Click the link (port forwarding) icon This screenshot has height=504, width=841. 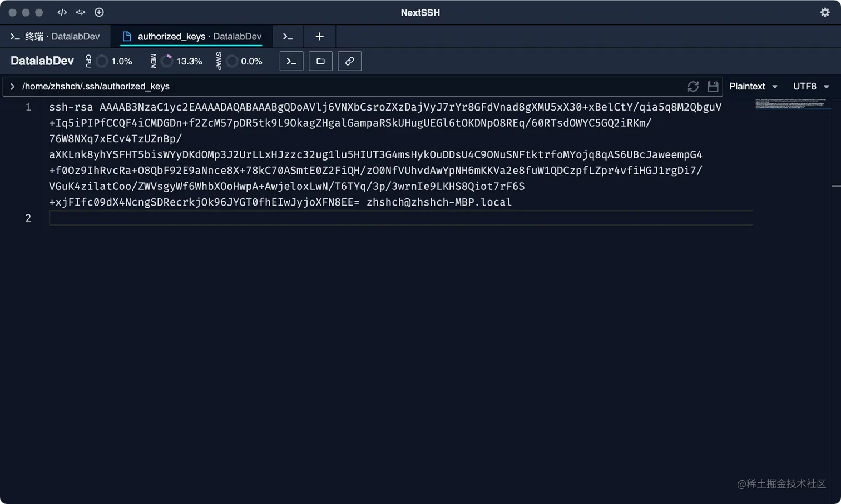point(349,61)
